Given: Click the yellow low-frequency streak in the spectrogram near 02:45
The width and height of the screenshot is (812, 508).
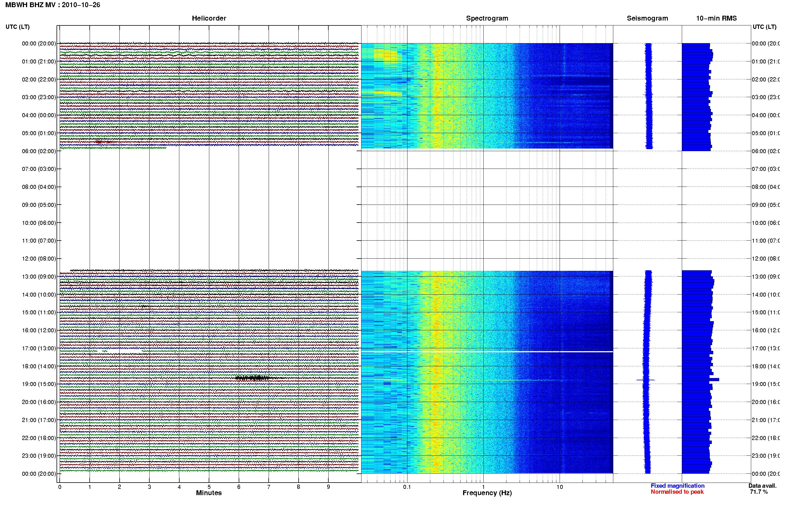Looking at the screenshot, I should 388,93.
